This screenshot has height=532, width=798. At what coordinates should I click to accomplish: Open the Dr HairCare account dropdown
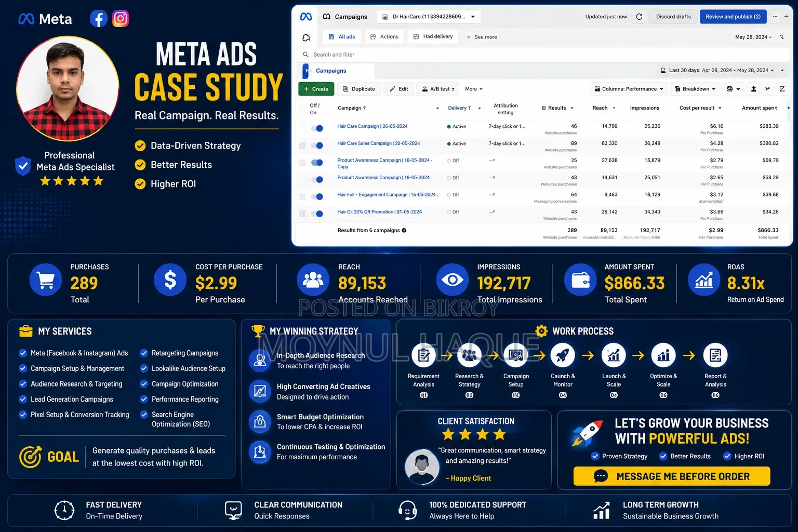[x=429, y=17]
